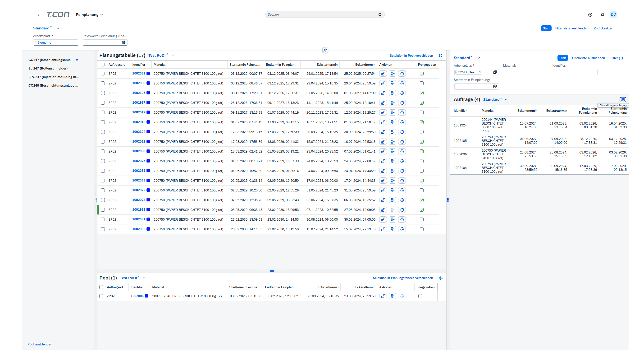
Task: Click the move-to-pool icon for order 1002060
Action: click(392, 83)
